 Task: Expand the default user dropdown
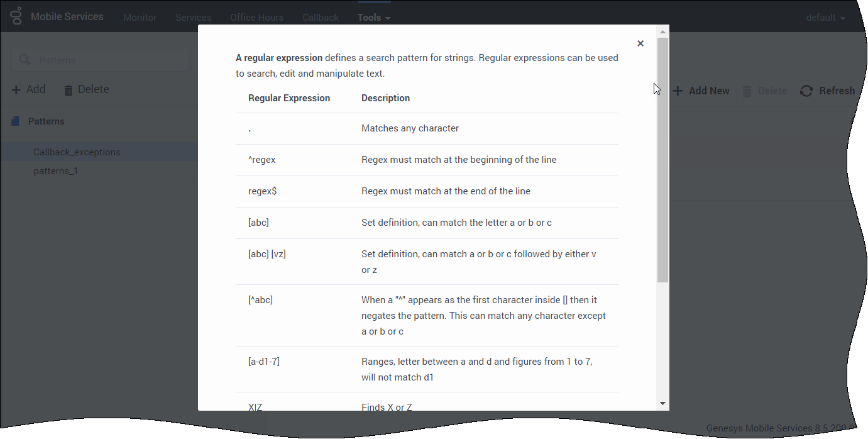tap(826, 18)
